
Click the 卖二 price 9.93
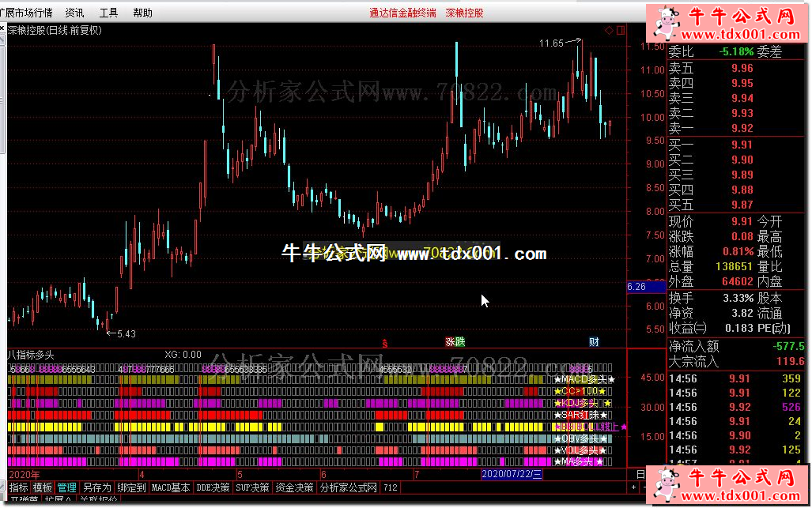[x=742, y=113]
